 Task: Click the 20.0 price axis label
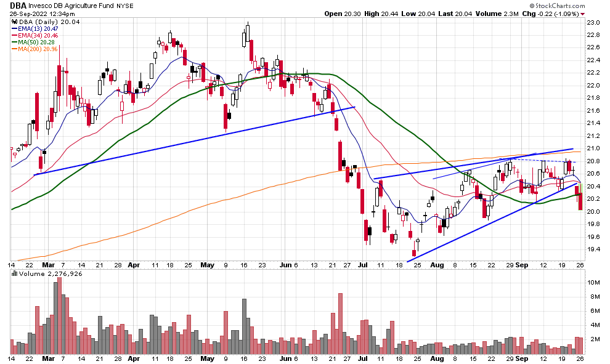(593, 211)
